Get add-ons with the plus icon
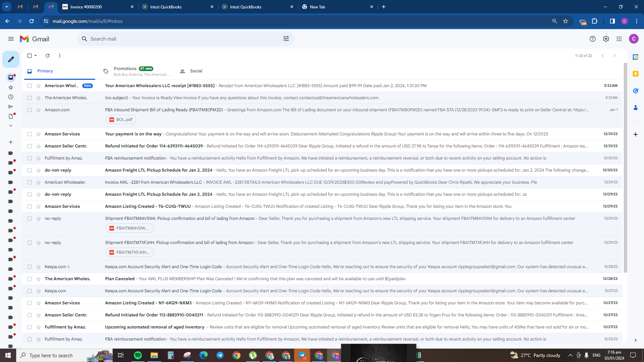Screen dimensions: 644x362 point(635,134)
